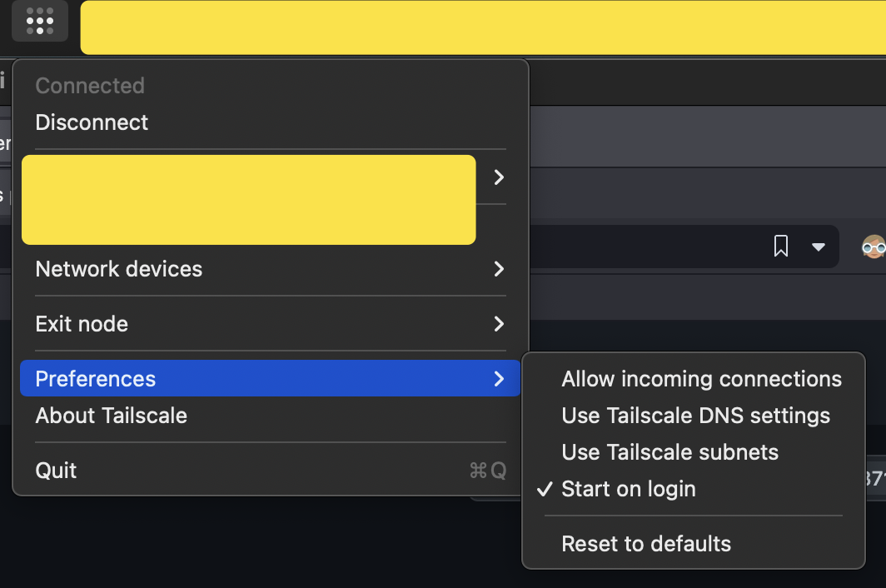
Task: Toggle Use Tailscale DNS settings
Action: [695, 416]
